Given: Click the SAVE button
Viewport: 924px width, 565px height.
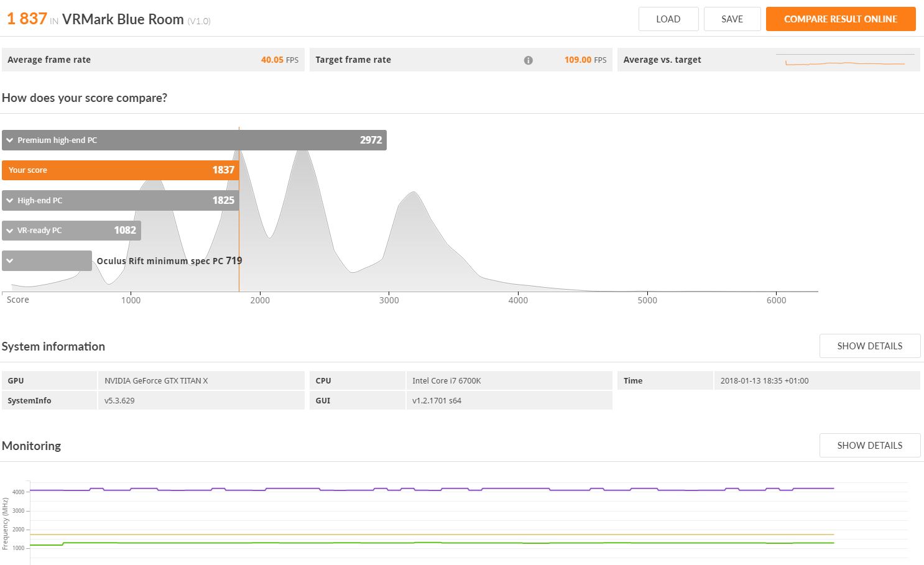Looking at the screenshot, I should 732,19.
